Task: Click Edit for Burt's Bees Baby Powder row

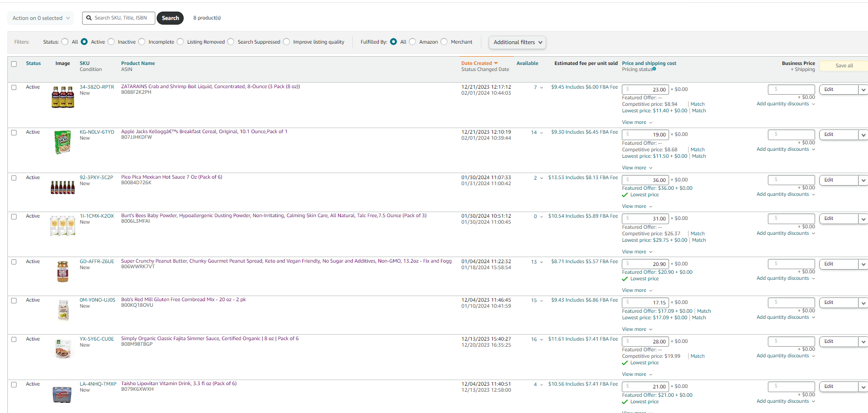Action: tap(839, 219)
